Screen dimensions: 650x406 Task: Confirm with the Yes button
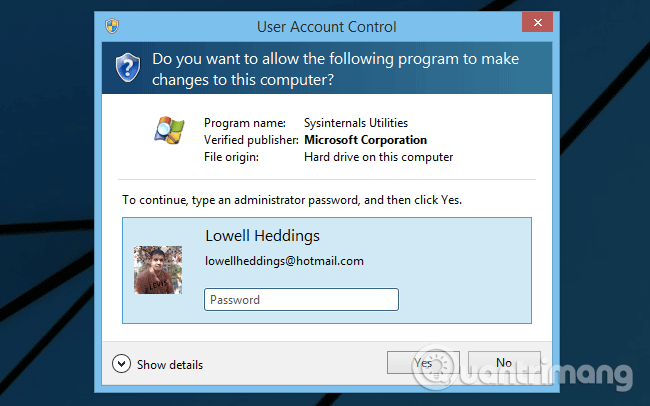(x=423, y=362)
